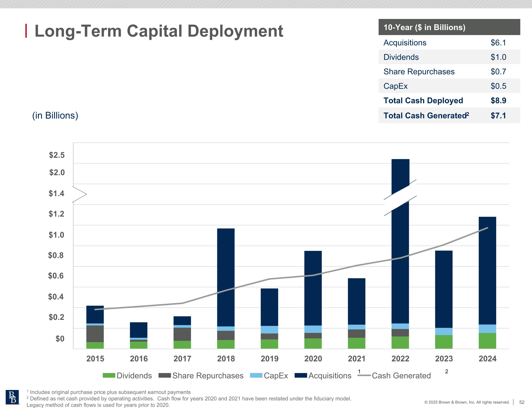532x410 pixels.
Task: Click the navy Acquisitions legend swatch
Action: point(301,375)
